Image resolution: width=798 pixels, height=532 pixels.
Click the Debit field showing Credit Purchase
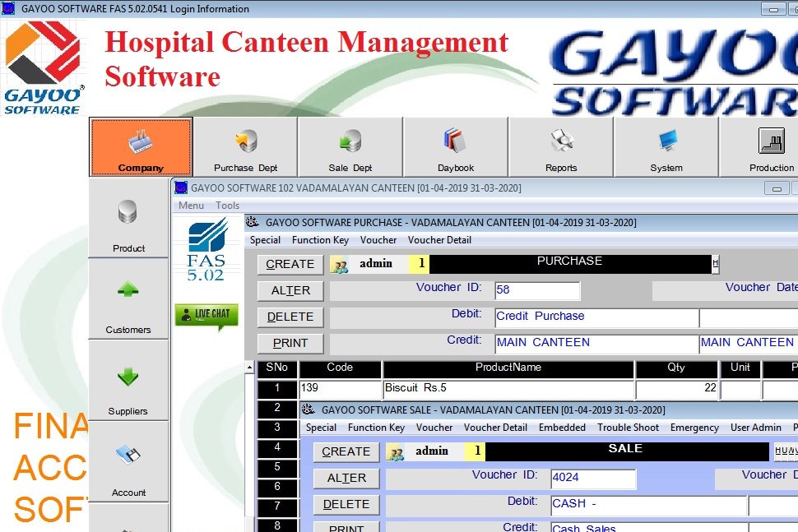coord(597,317)
